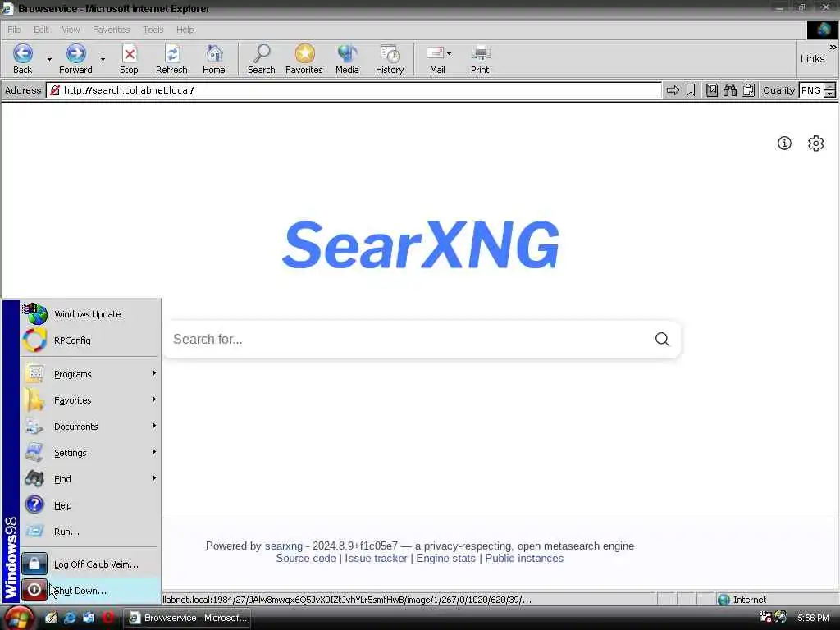Screen dimensions: 840x630
Task: Click the Go arrow beside address bar
Action: pyautogui.click(x=673, y=90)
